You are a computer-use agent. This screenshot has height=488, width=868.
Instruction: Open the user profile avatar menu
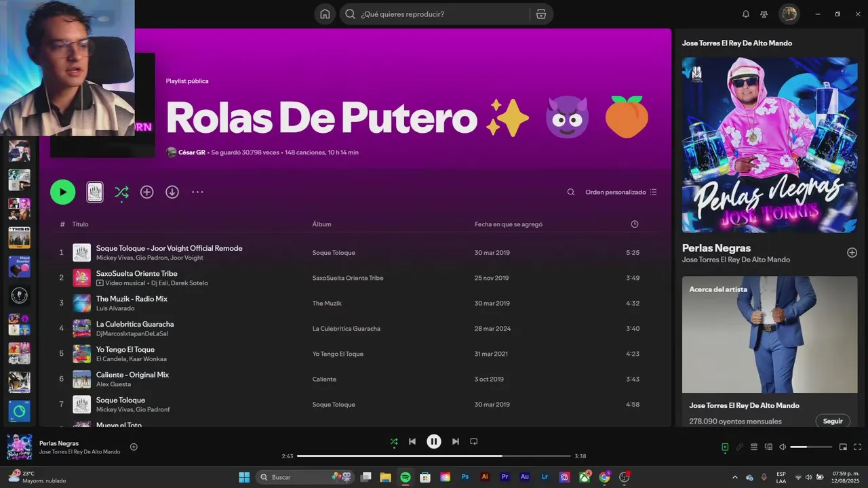point(789,14)
